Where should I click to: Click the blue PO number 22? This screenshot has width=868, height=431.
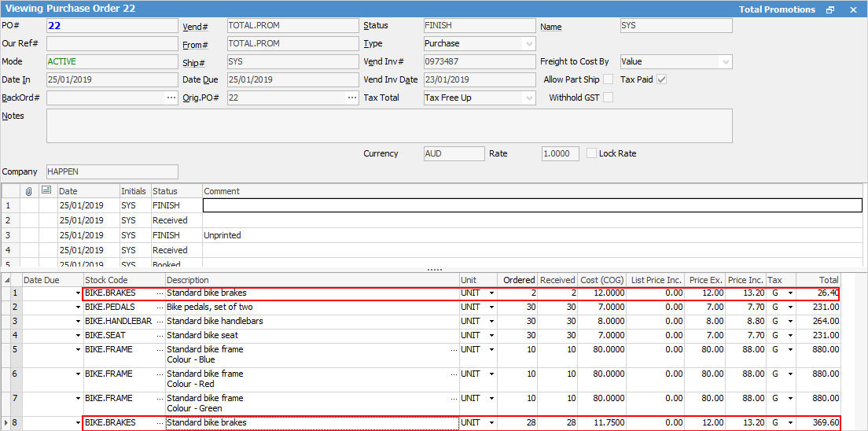point(55,26)
